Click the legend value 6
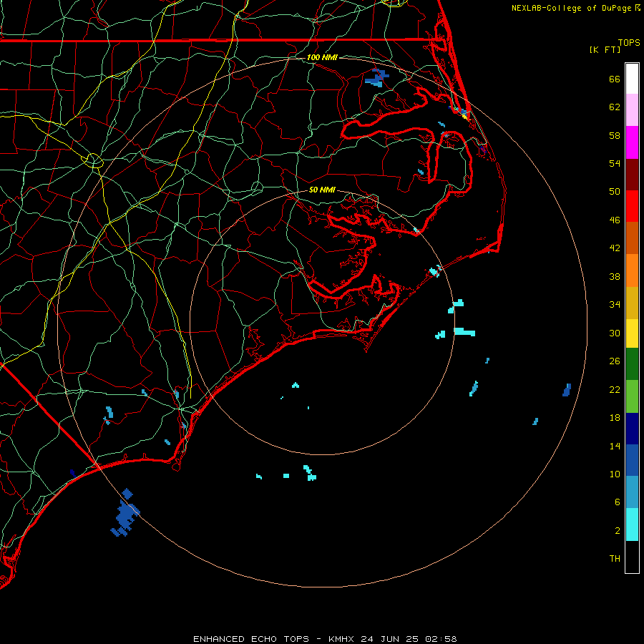 (618, 502)
